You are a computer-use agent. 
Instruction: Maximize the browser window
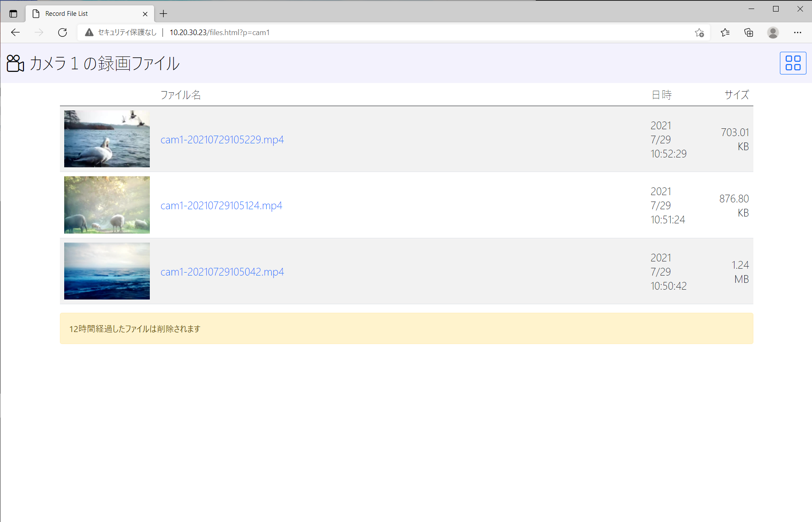point(776,9)
